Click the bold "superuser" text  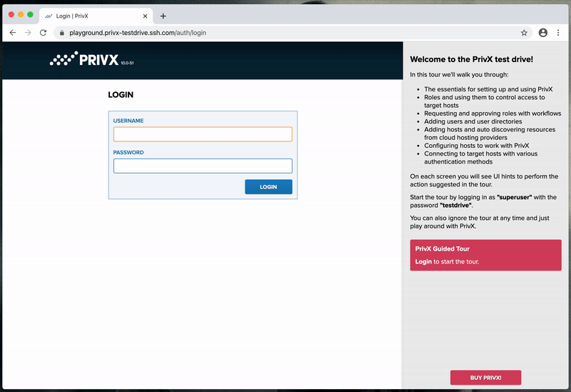(514, 197)
